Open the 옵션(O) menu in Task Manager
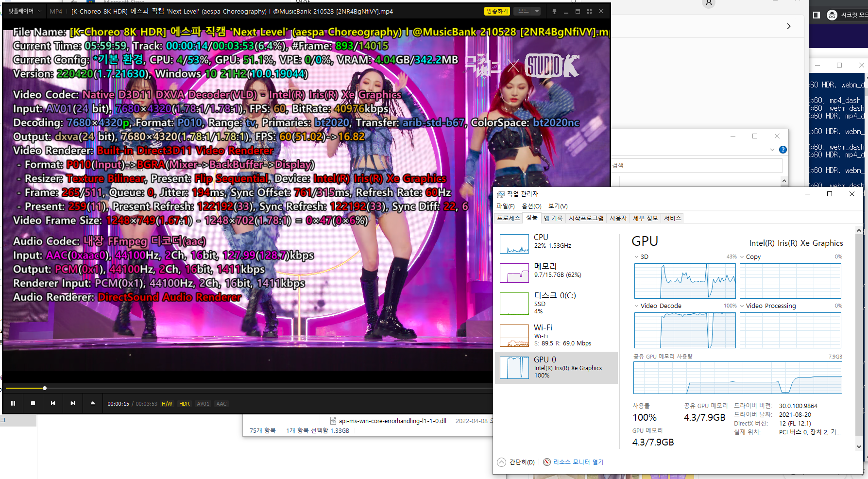Image resolution: width=868 pixels, height=479 pixels. pyautogui.click(x=531, y=206)
